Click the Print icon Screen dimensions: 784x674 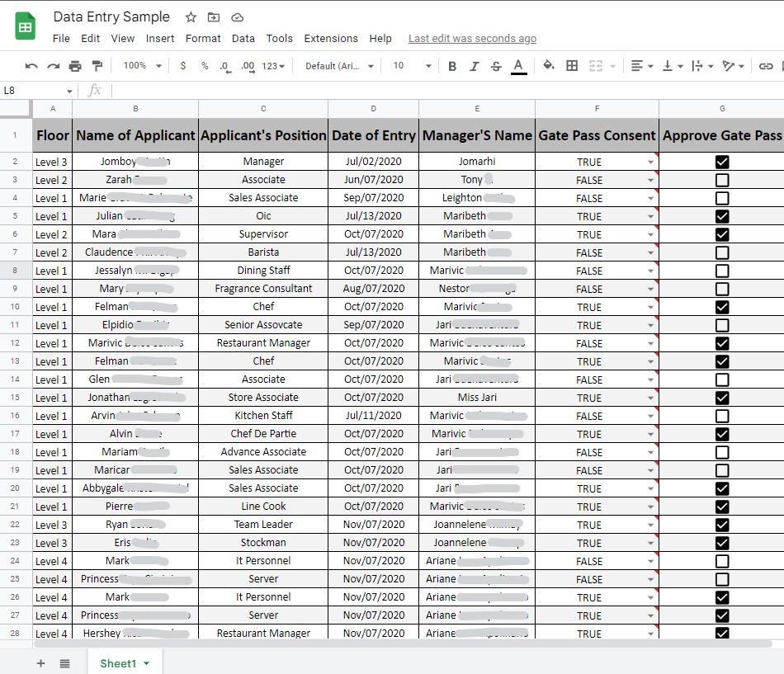point(75,66)
